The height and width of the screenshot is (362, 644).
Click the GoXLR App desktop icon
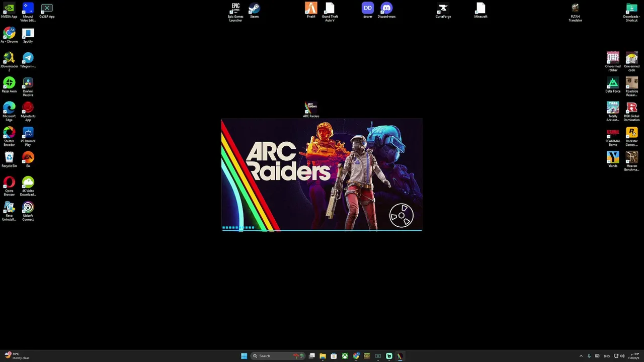[x=47, y=11]
